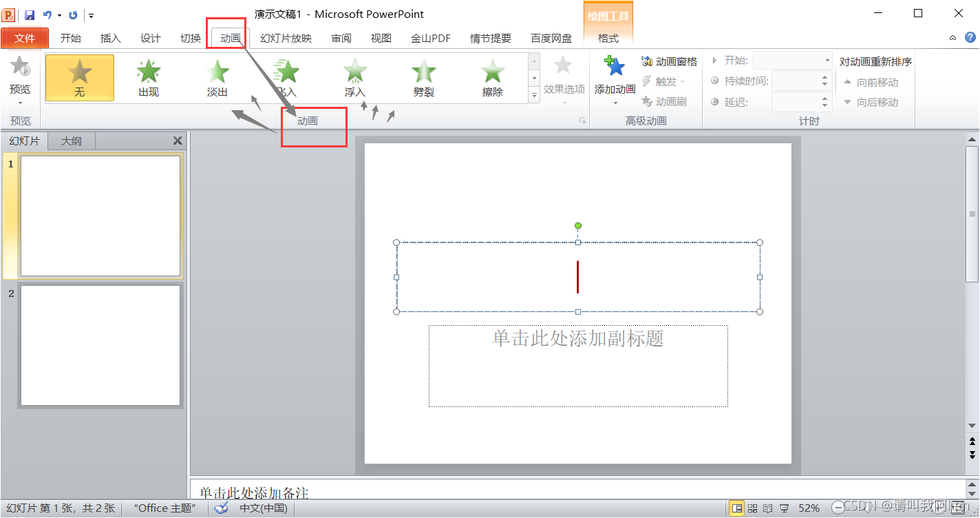
Task: Click the Redo/Repeat icon
Action: point(73,14)
